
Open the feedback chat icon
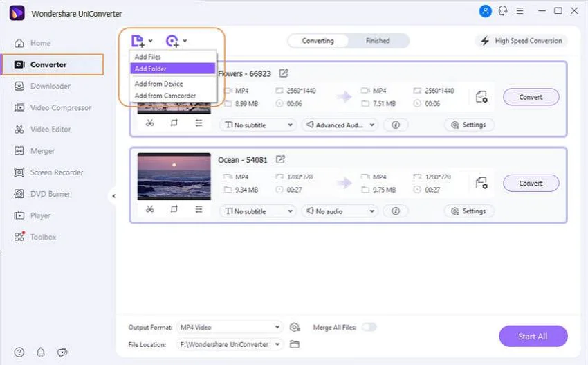pos(62,353)
